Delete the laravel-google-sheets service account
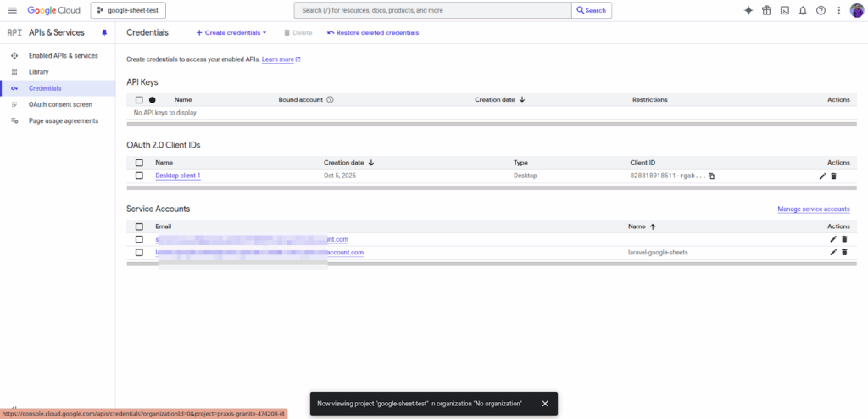 [x=844, y=252]
